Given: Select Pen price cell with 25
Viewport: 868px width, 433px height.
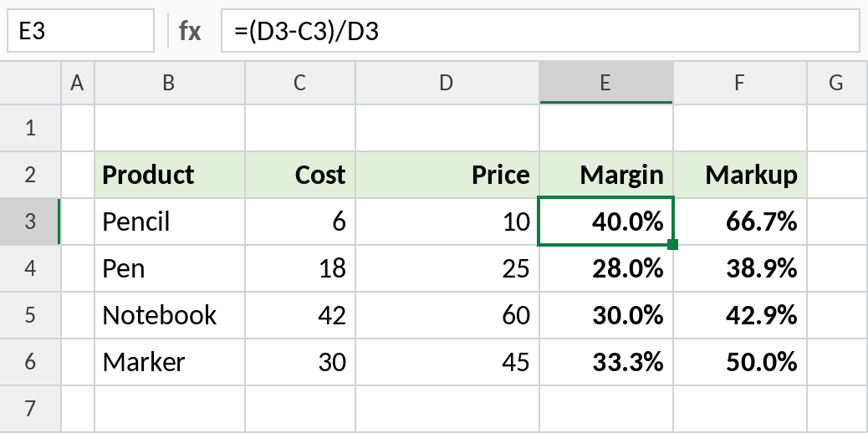Looking at the screenshot, I should click(447, 268).
